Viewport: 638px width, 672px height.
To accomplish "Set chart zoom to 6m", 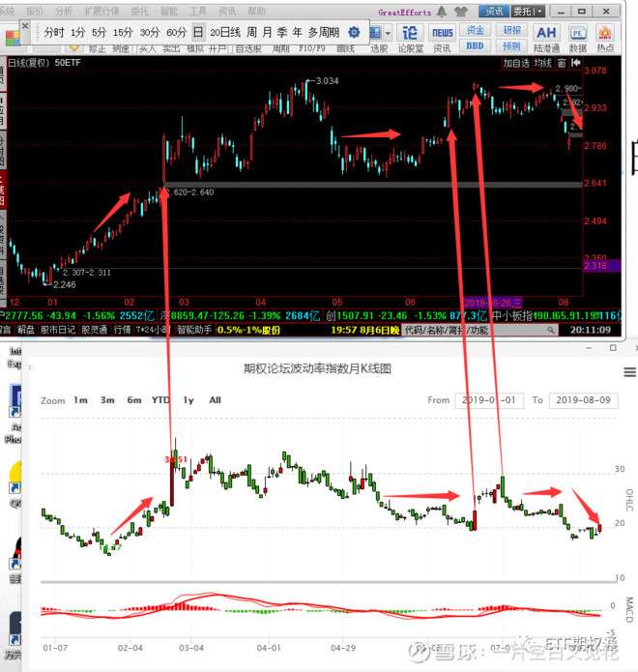I will pyautogui.click(x=134, y=400).
